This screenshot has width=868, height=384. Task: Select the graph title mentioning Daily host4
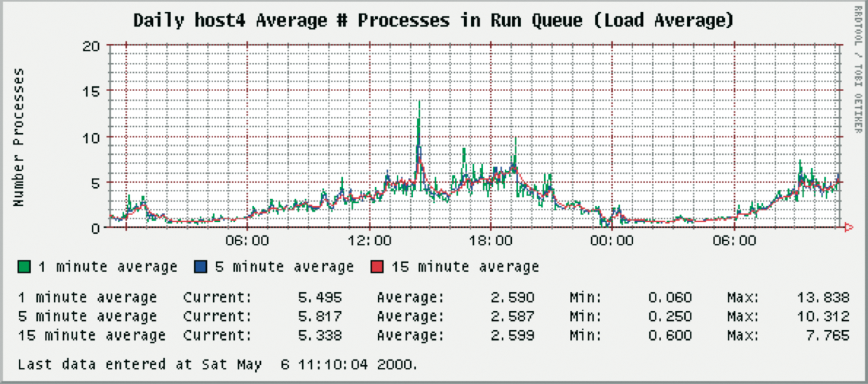[433, 20]
